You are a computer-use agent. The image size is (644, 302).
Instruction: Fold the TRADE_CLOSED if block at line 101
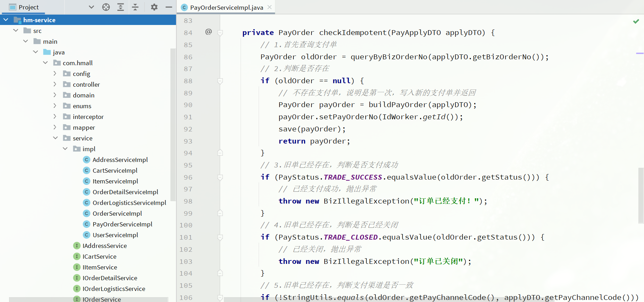tap(220, 237)
